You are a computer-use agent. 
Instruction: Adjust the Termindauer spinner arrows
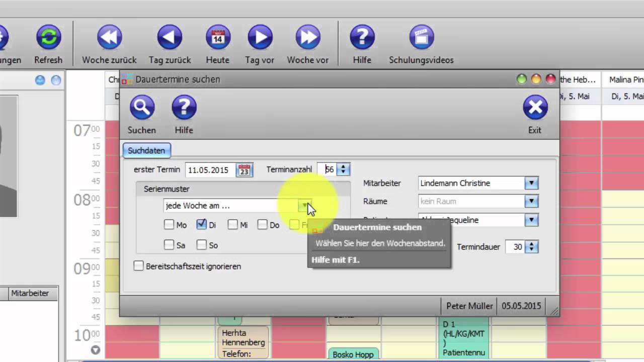click(x=532, y=247)
